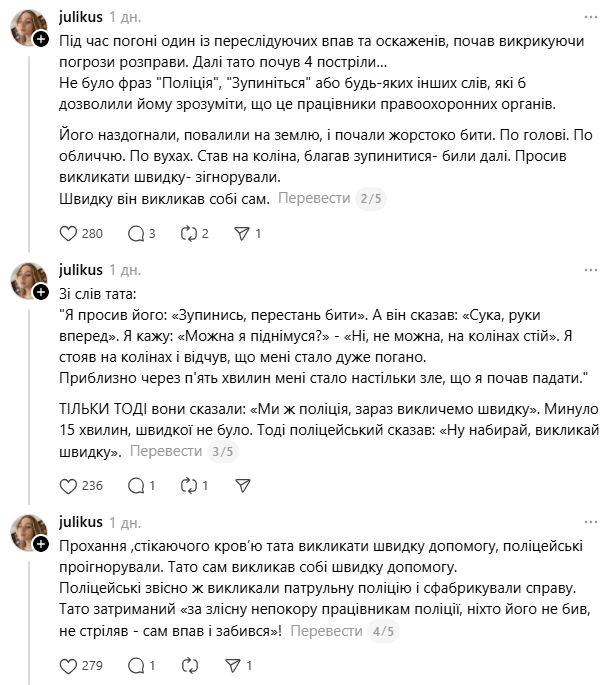Like the first post with 280 likes
This screenshot has height=685, width=616.
[69, 234]
